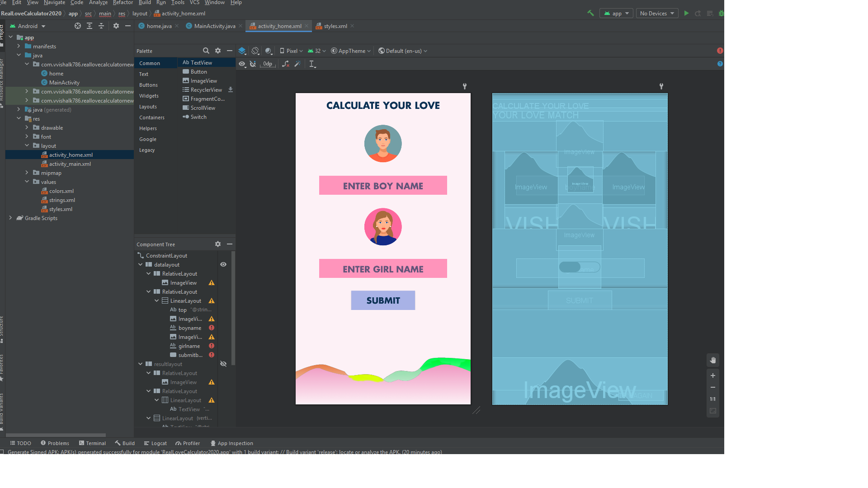Click ENTER BOY NAME field in preview
This screenshot has width=868, height=488.
click(383, 185)
